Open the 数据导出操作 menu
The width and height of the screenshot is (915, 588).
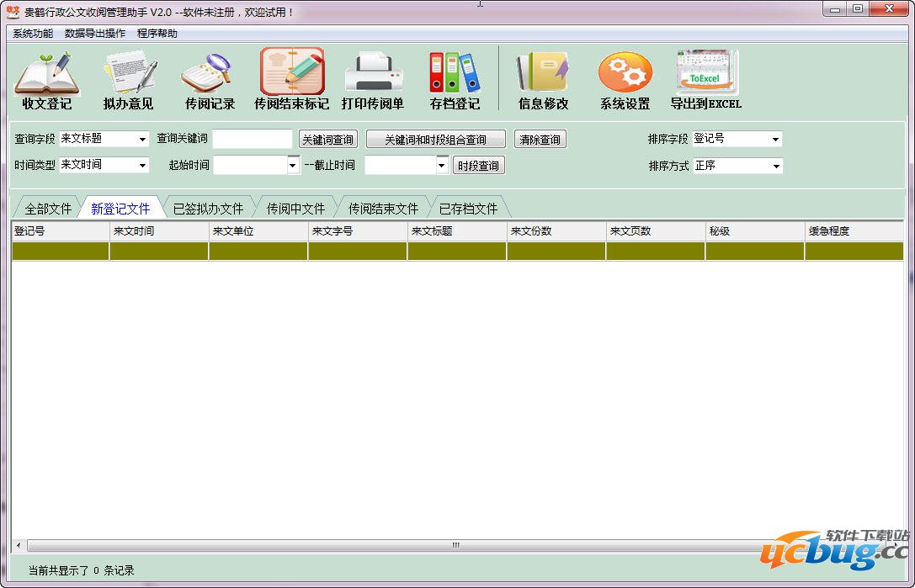pyautogui.click(x=94, y=34)
